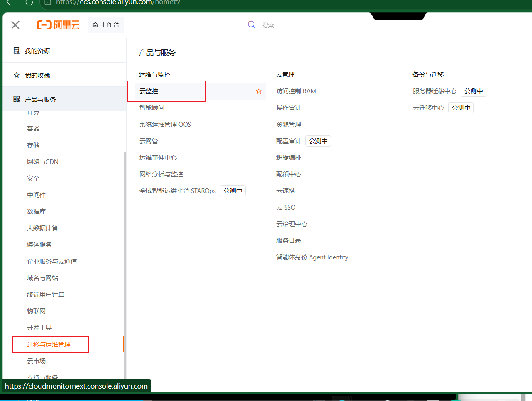Select the 终端用户计算 category
The height and width of the screenshot is (401, 532).
46,294
